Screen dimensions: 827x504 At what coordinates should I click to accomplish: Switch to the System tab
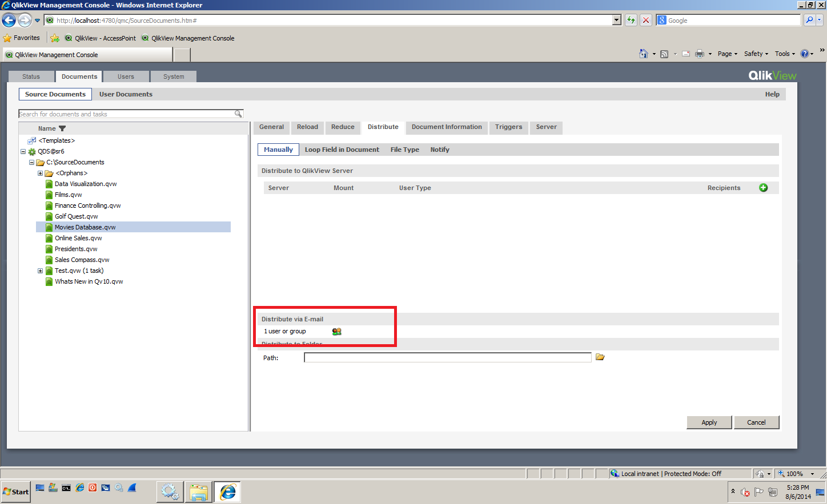tap(174, 76)
